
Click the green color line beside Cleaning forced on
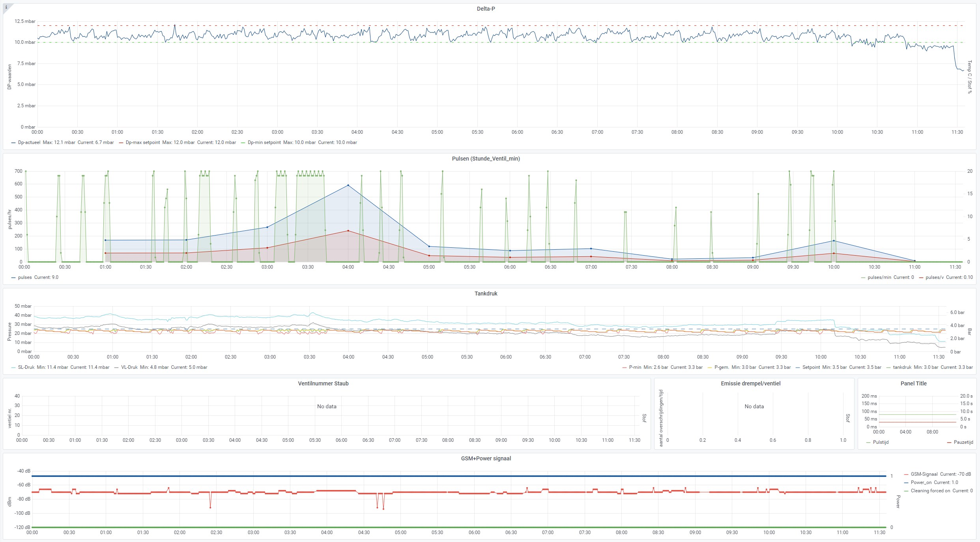(906, 491)
